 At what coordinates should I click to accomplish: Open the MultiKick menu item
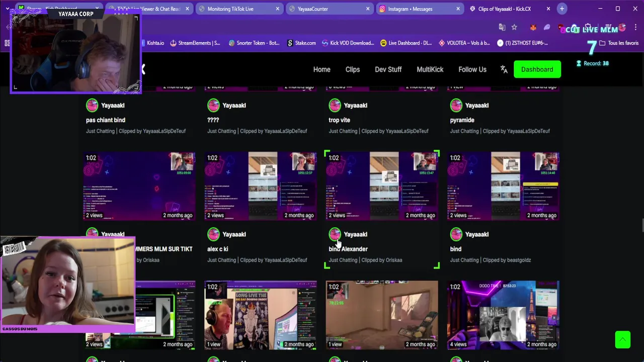point(430,69)
